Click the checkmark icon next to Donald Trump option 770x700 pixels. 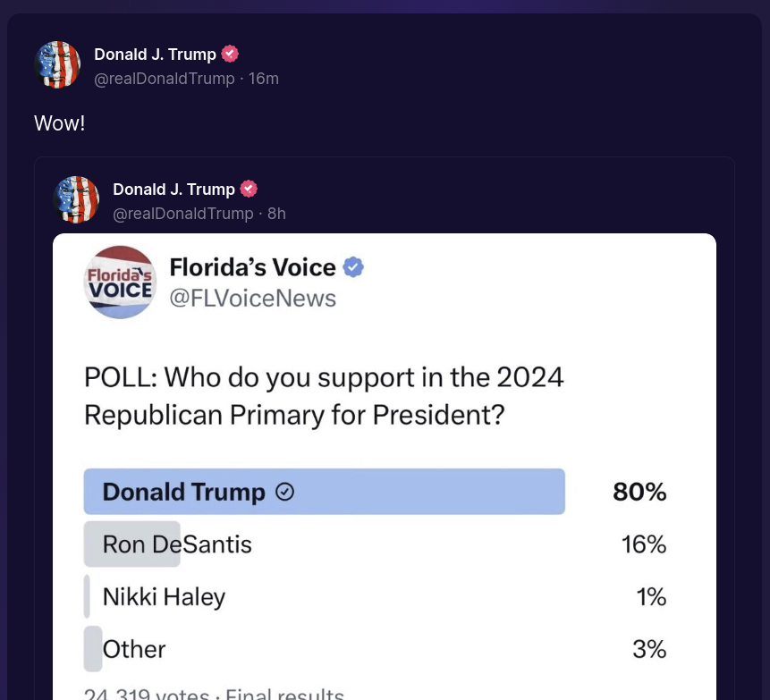click(x=284, y=492)
